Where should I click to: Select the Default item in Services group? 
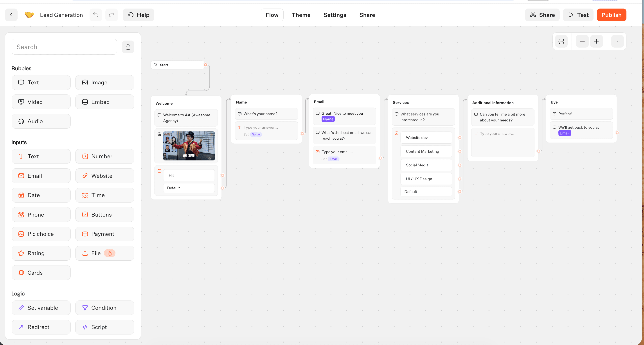(426, 192)
